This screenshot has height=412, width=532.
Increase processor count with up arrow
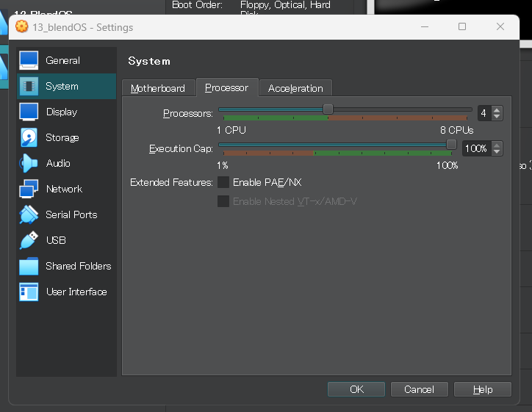coord(497,110)
